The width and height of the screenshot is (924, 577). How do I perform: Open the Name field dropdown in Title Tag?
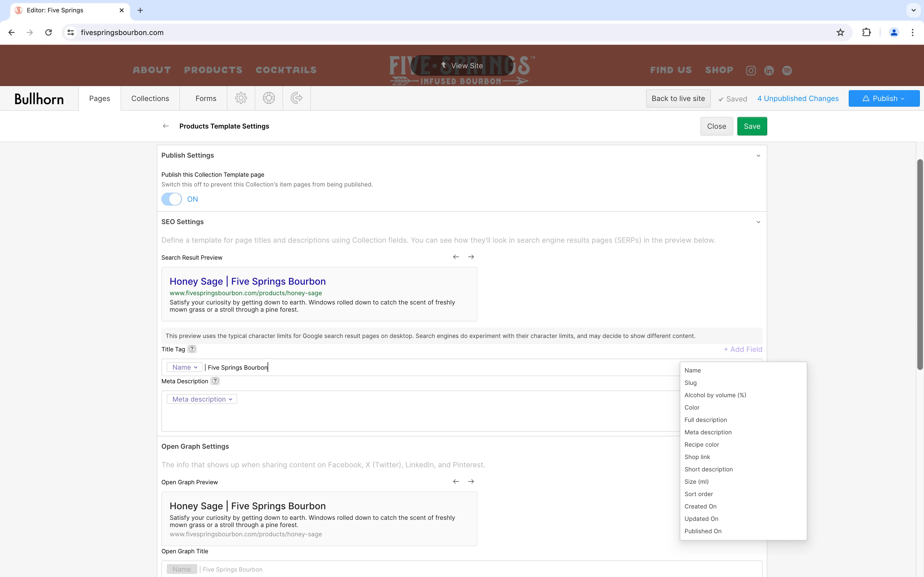(x=184, y=367)
